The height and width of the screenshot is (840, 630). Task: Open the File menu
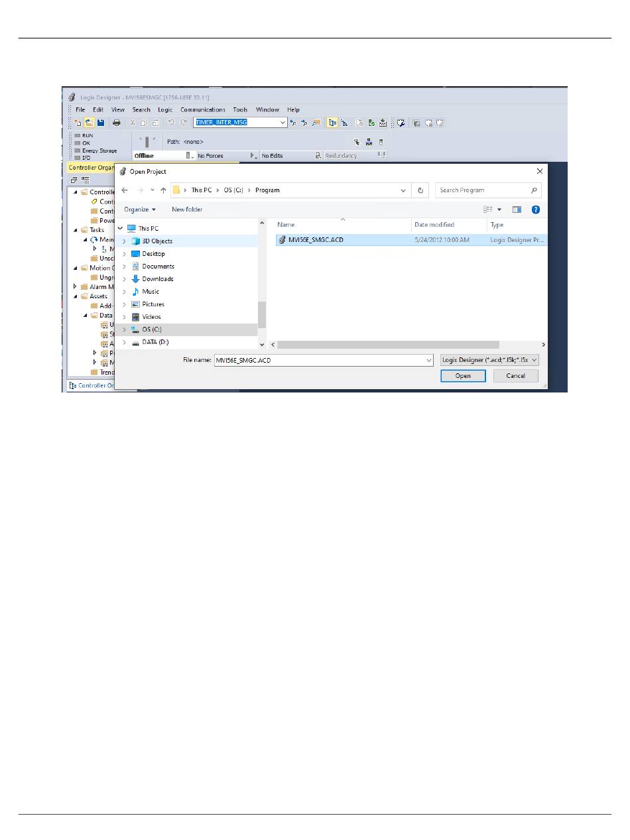click(x=80, y=110)
